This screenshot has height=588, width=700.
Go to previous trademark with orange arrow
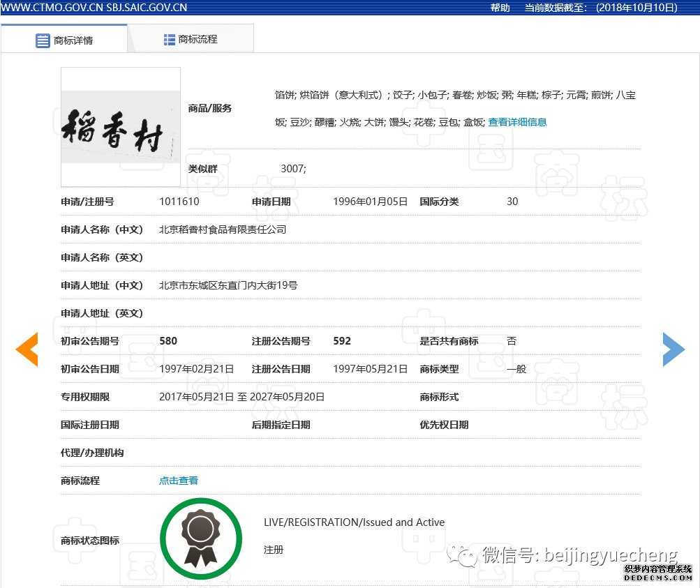[27, 349]
